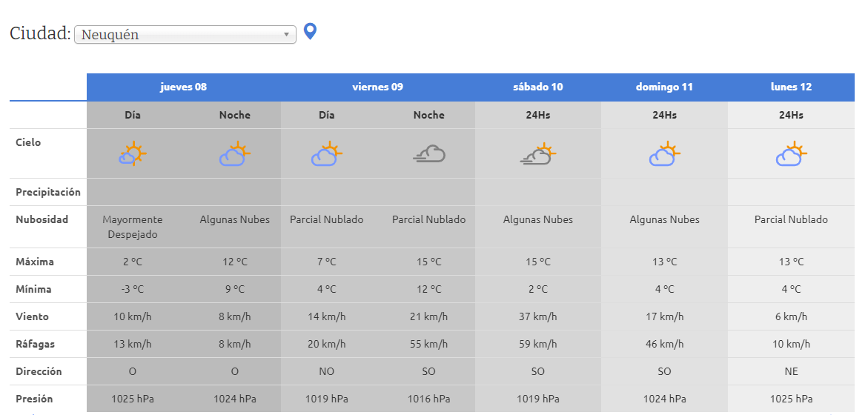Click jueves Día mostly clear sky icon
The width and height of the screenshot is (868, 415).
pyautogui.click(x=133, y=154)
